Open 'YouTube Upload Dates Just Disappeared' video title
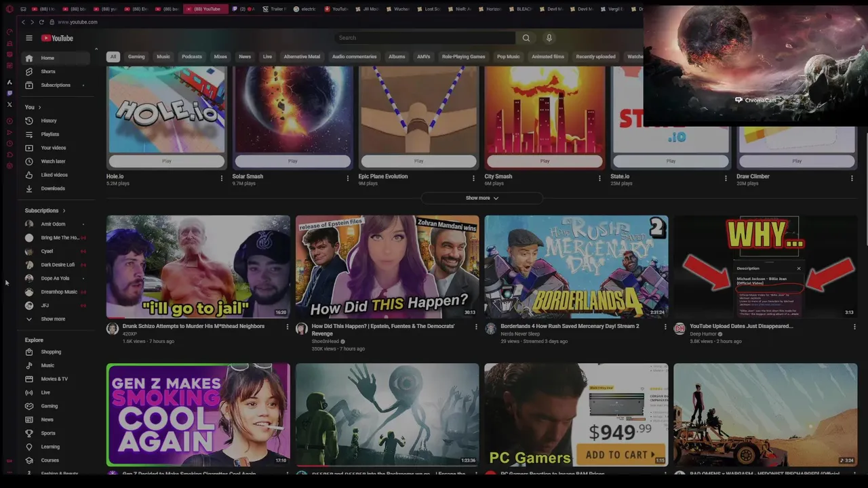This screenshot has height=488, width=868. pyautogui.click(x=741, y=326)
